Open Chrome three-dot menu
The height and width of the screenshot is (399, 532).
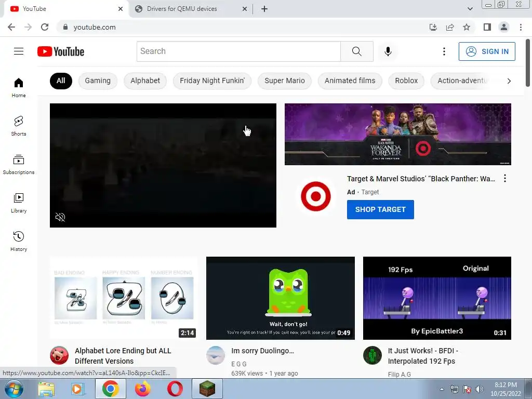pyautogui.click(x=521, y=27)
